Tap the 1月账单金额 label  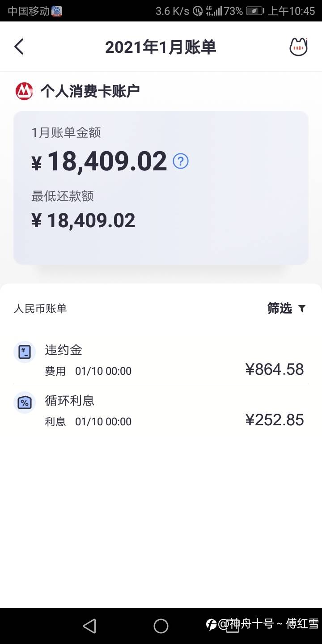pyautogui.click(x=66, y=132)
